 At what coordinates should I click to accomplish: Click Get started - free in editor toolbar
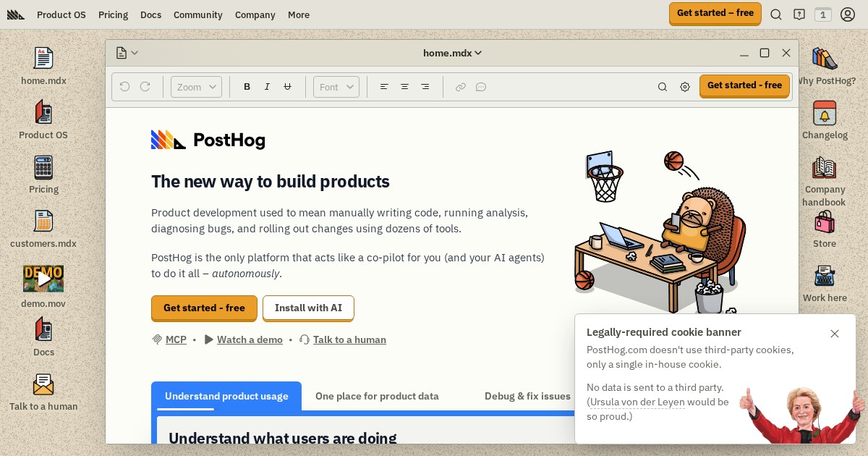point(744,85)
